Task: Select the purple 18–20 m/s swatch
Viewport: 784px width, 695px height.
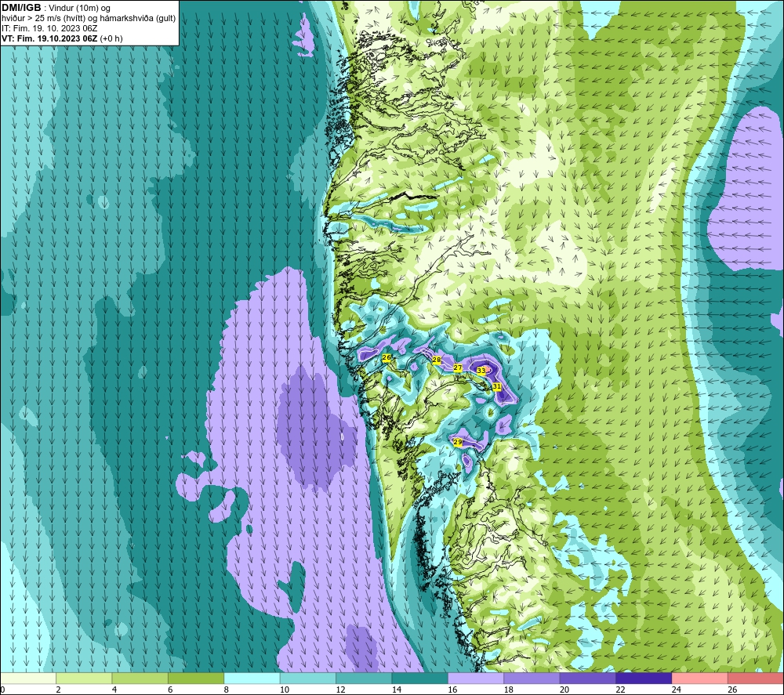Action: [532, 679]
